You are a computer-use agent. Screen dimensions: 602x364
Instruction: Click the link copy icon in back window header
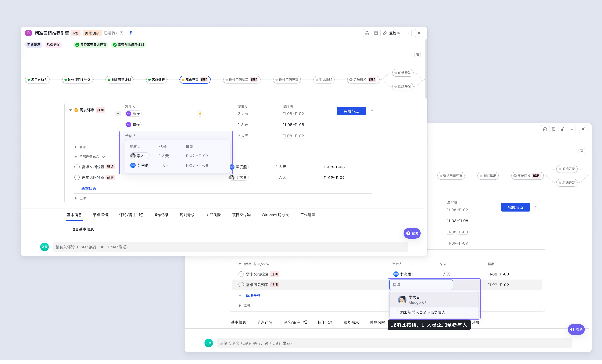(563, 129)
